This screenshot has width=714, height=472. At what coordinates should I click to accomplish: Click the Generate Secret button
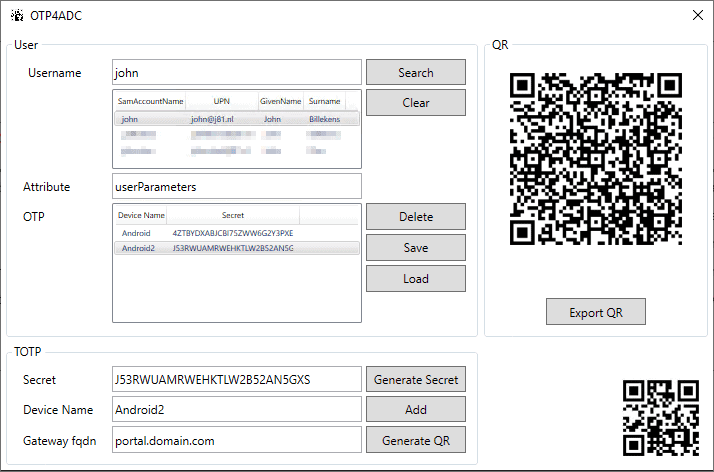(x=416, y=380)
